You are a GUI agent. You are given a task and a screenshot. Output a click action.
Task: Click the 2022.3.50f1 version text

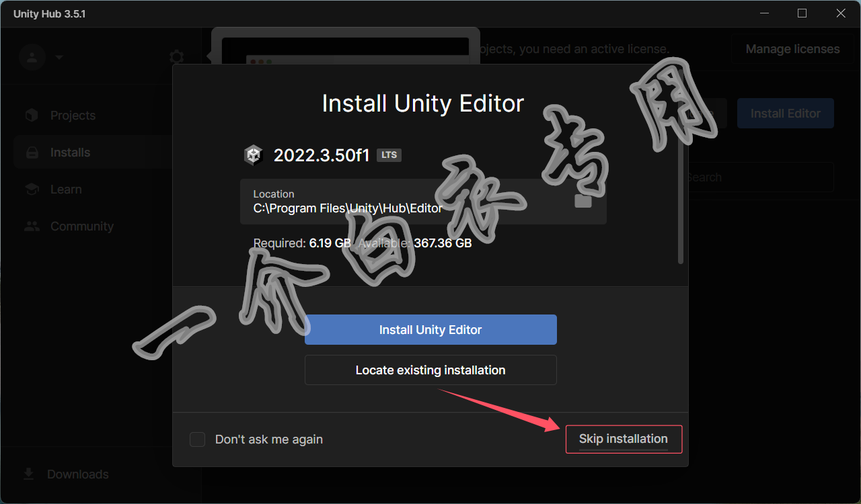(x=322, y=156)
